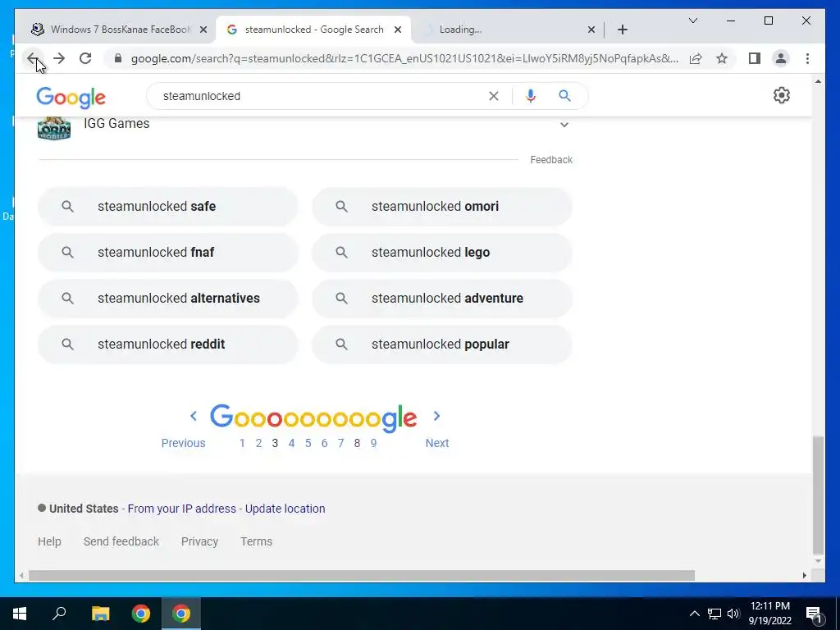The width and height of the screenshot is (840, 630).
Task: Click the right chevron beside the Google pagination logo
Action: [x=436, y=416]
